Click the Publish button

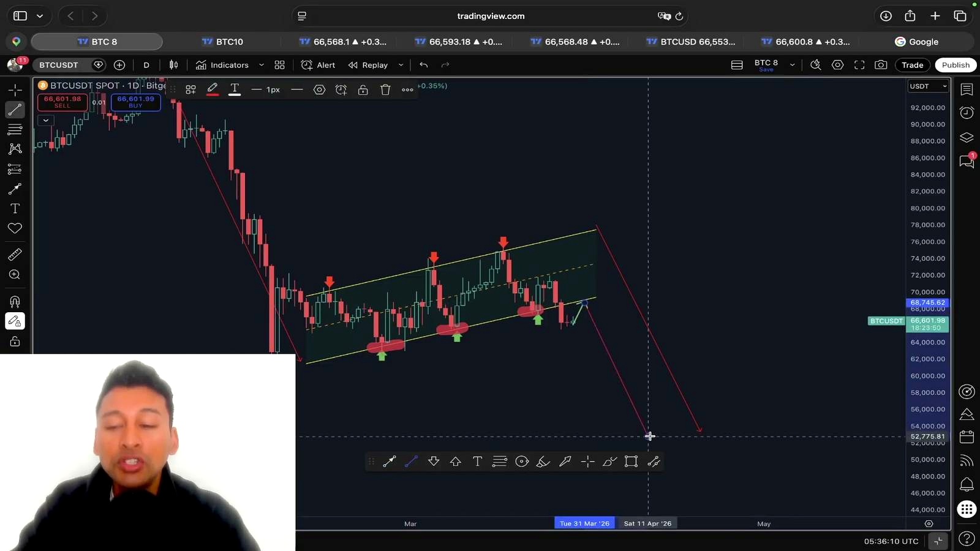coord(956,65)
